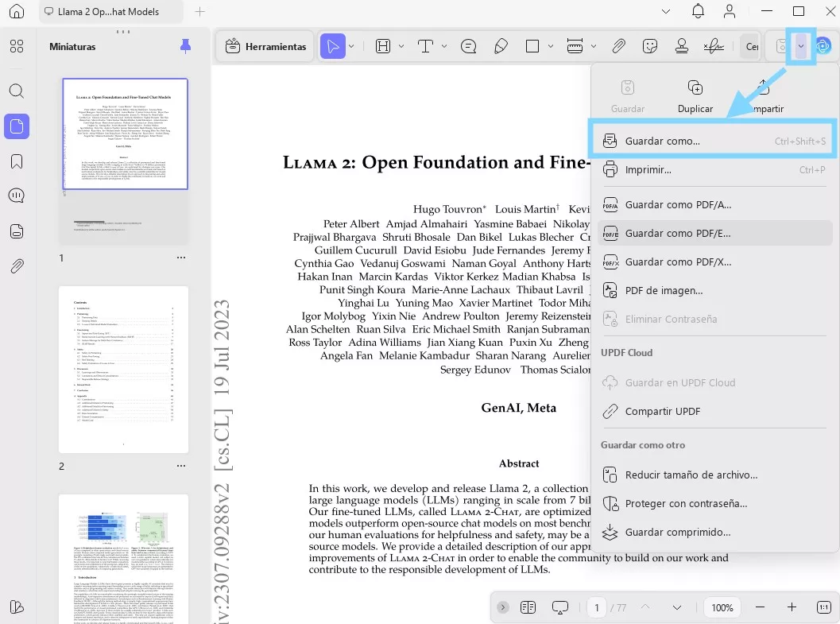This screenshot has width=840, height=624.
Task: Choose Proteger con contraseña... option
Action: point(714,503)
